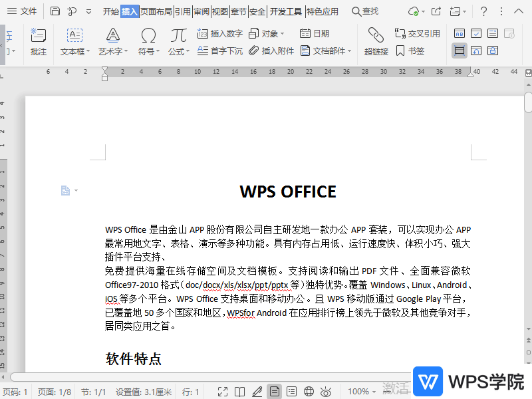Toggle reading layout book icon
Image resolution: width=532 pixels, height=399 pixels.
tap(239, 392)
